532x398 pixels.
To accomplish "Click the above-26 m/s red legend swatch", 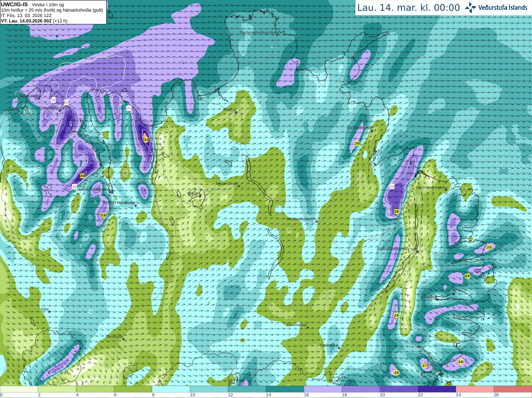I will tap(513, 389).
